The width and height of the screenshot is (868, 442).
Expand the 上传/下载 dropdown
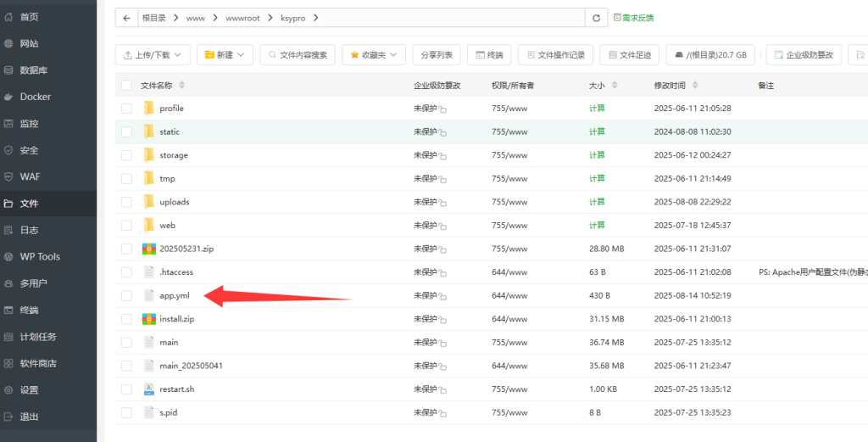[153, 55]
